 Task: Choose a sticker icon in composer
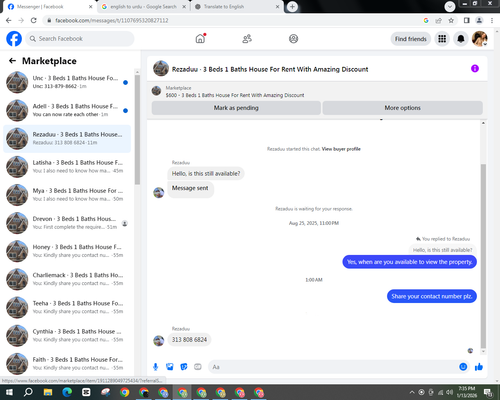[x=184, y=367]
